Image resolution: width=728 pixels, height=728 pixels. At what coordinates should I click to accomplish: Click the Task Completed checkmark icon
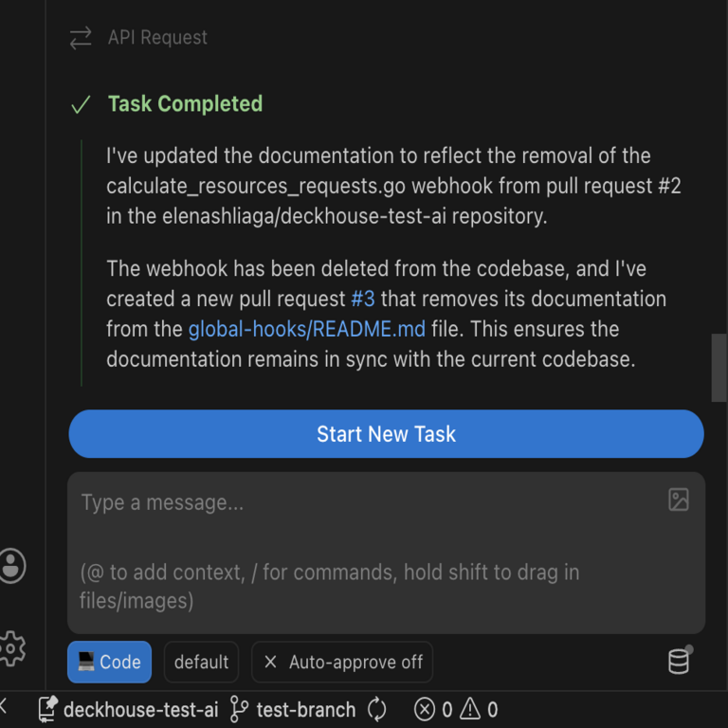coord(81,104)
